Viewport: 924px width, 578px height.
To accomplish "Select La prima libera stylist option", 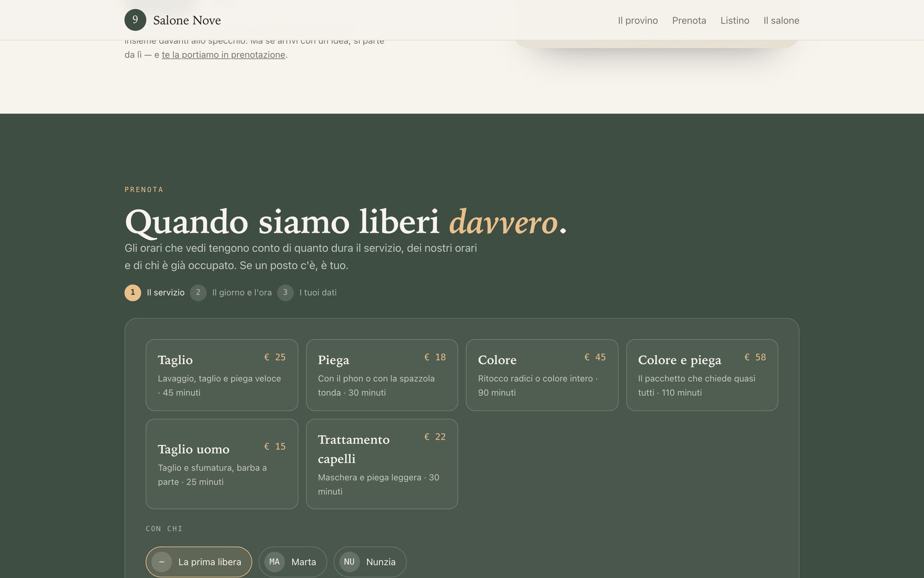I will click(199, 562).
